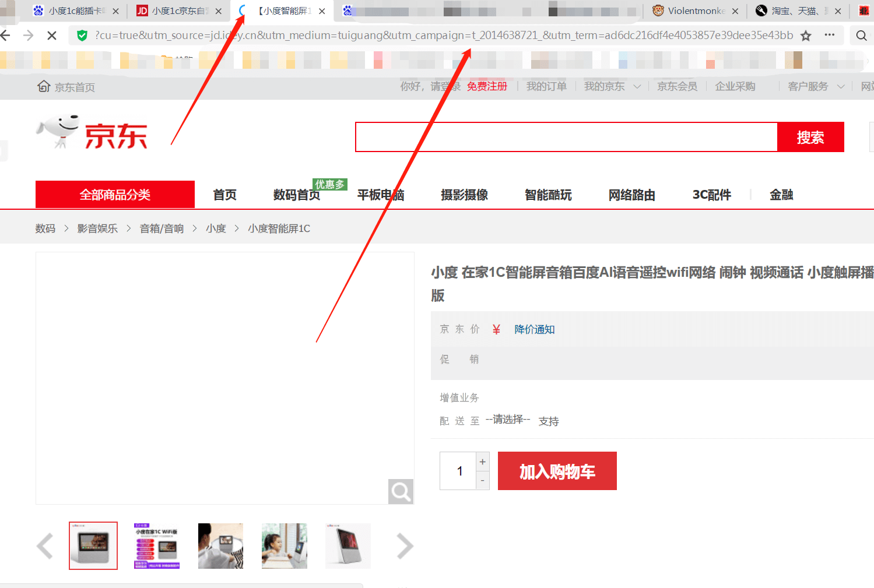The height and width of the screenshot is (588, 874).
Task: Go forward in browser history
Action: point(28,36)
